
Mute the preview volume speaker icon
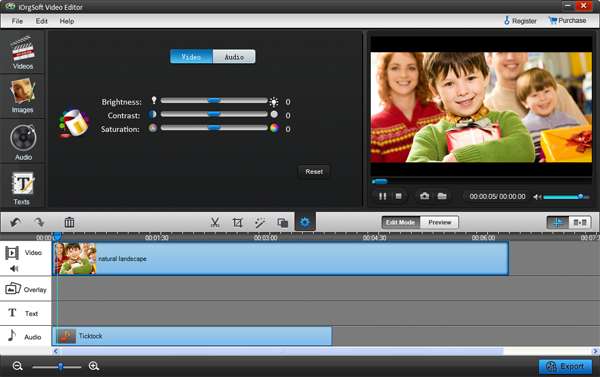[x=537, y=197]
